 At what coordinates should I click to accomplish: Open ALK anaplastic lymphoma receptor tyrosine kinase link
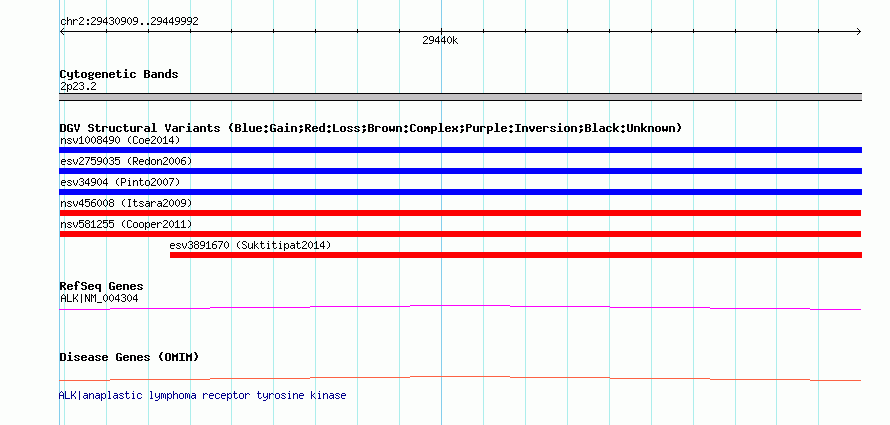[202, 395]
